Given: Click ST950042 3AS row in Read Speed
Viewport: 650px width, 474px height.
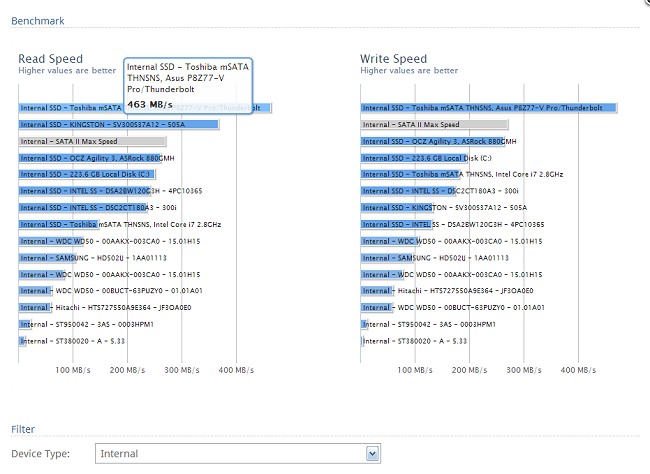Looking at the screenshot, I should pyautogui.click(x=86, y=324).
